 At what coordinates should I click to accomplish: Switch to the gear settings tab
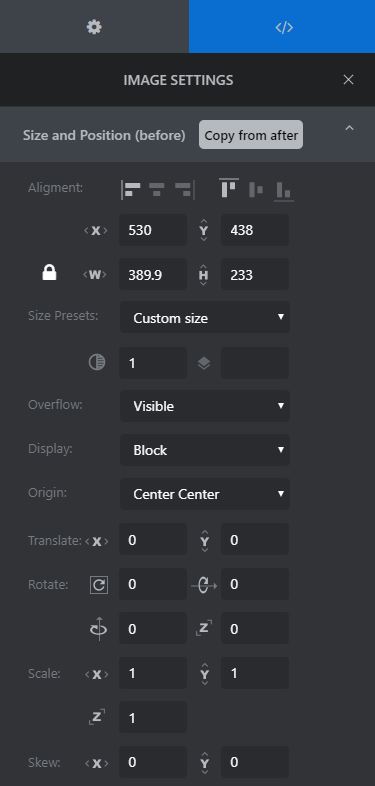[x=94, y=27]
